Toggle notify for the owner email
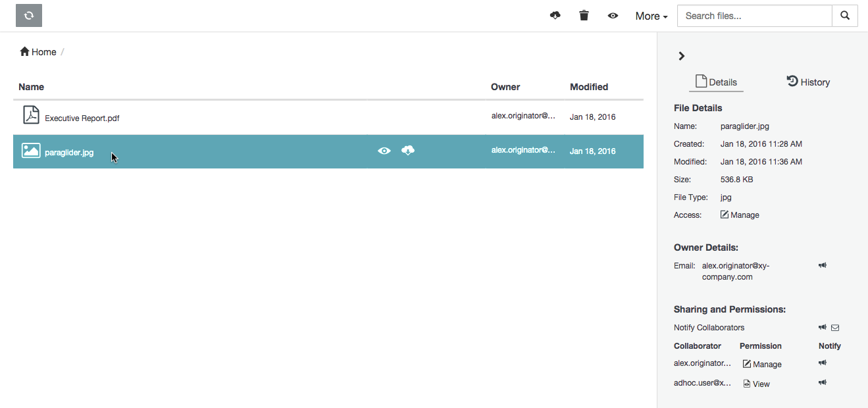Screen dimensions: 868x408 (x=823, y=266)
